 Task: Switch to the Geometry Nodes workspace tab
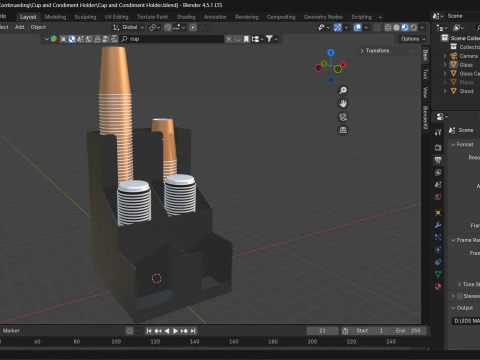[x=323, y=17]
